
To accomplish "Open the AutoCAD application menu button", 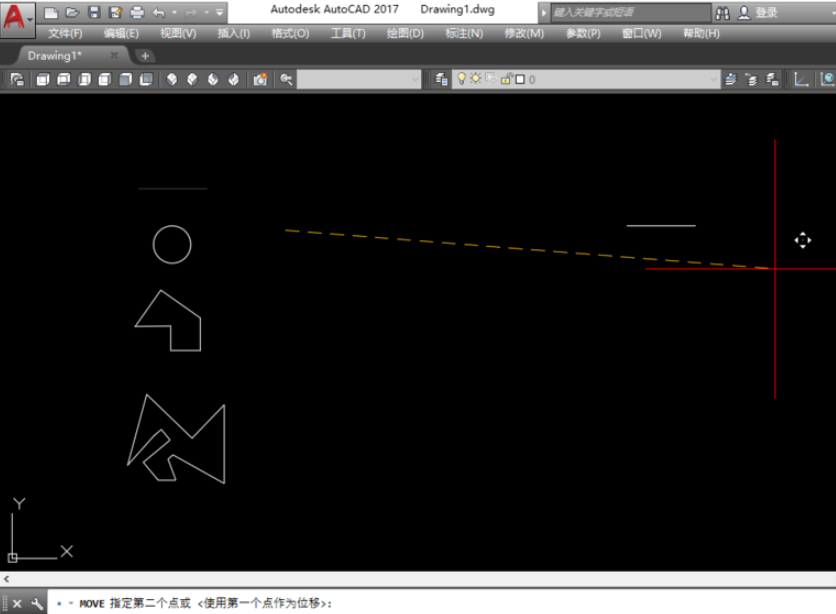I will pos(18,19).
